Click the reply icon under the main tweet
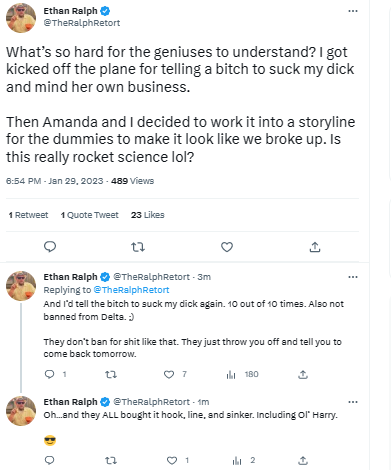391x470 pixels. tap(50, 247)
